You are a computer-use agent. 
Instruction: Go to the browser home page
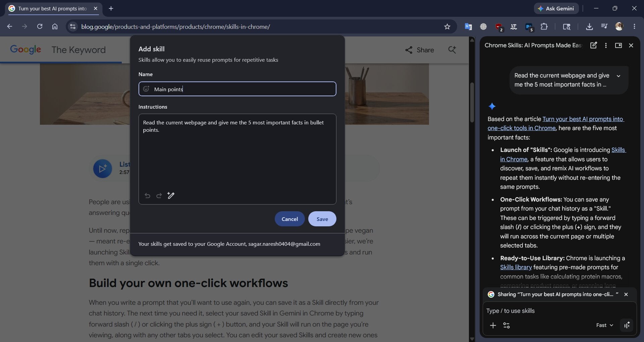point(55,26)
